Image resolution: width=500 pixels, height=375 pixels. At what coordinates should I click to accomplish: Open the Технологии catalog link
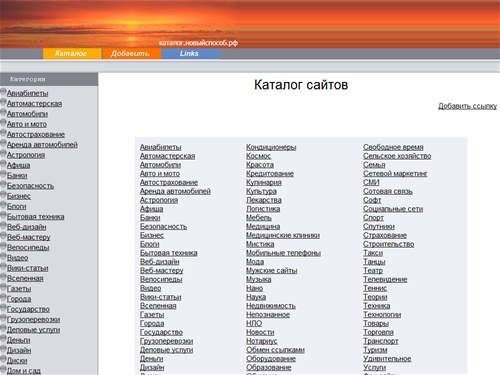(382, 315)
